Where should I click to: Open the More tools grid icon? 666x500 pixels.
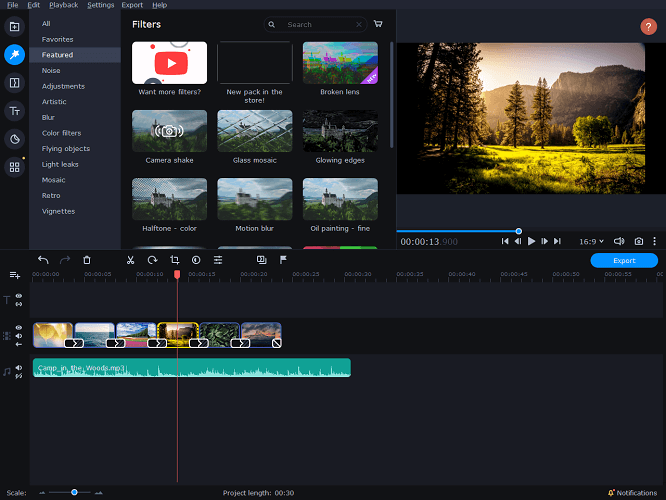14,167
